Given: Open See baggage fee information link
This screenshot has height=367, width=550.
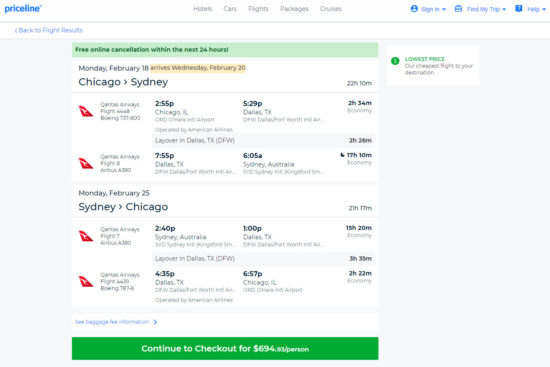Looking at the screenshot, I should coord(112,322).
